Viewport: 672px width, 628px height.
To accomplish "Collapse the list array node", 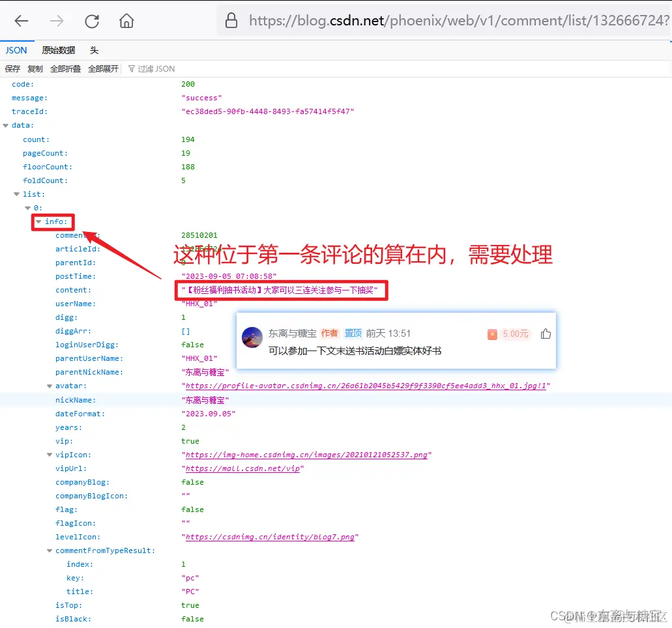I will point(16,194).
